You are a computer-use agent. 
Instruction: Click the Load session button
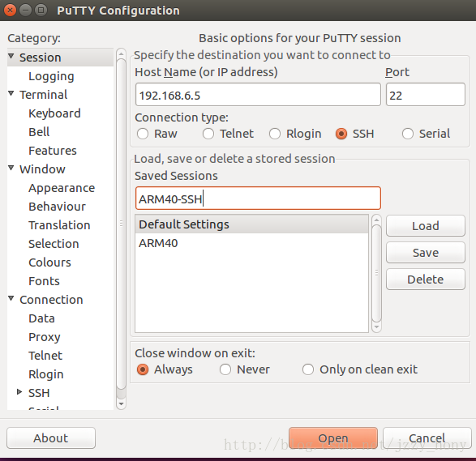click(x=426, y=226)
